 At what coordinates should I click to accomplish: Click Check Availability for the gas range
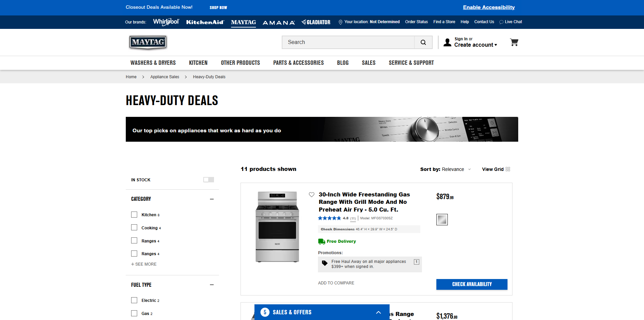pyautogui.click(x=472, y=284)
